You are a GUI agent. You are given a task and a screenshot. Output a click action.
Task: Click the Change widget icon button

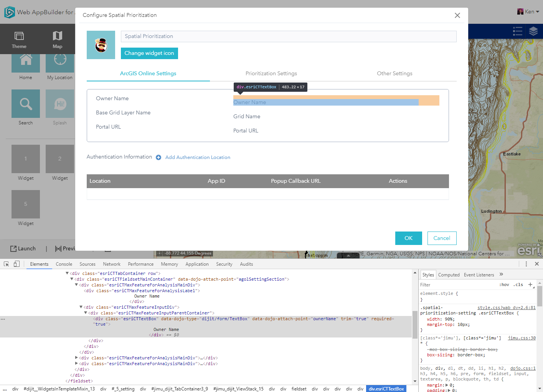149,53
